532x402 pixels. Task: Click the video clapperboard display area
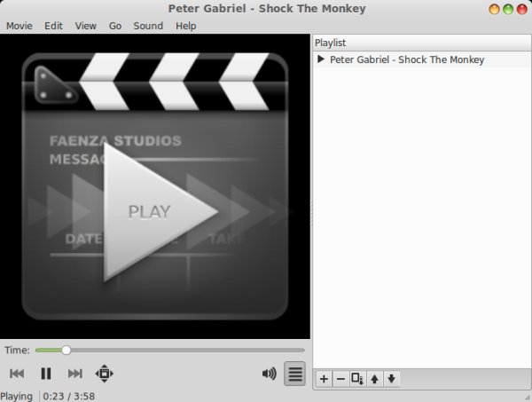coord(155,186)
